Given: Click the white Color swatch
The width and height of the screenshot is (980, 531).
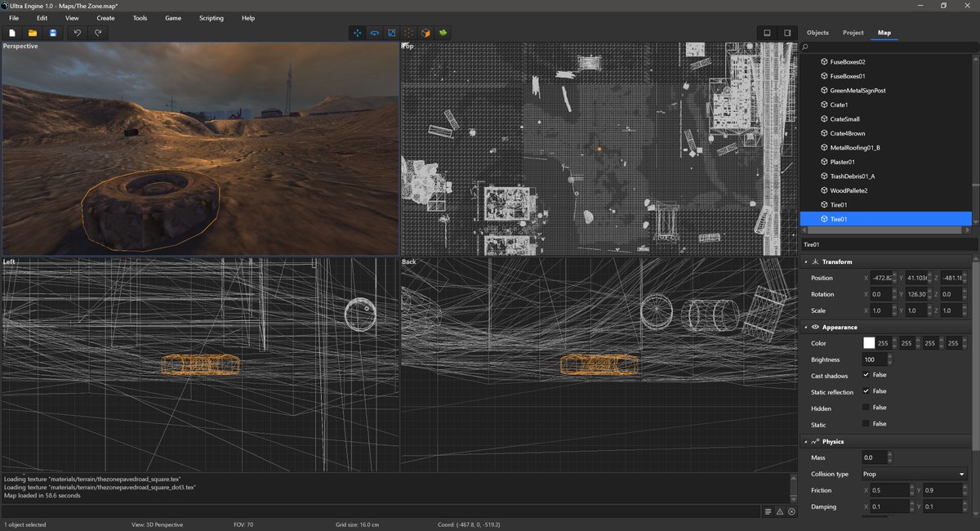Looking at the screenshot, I should (869, 343).
